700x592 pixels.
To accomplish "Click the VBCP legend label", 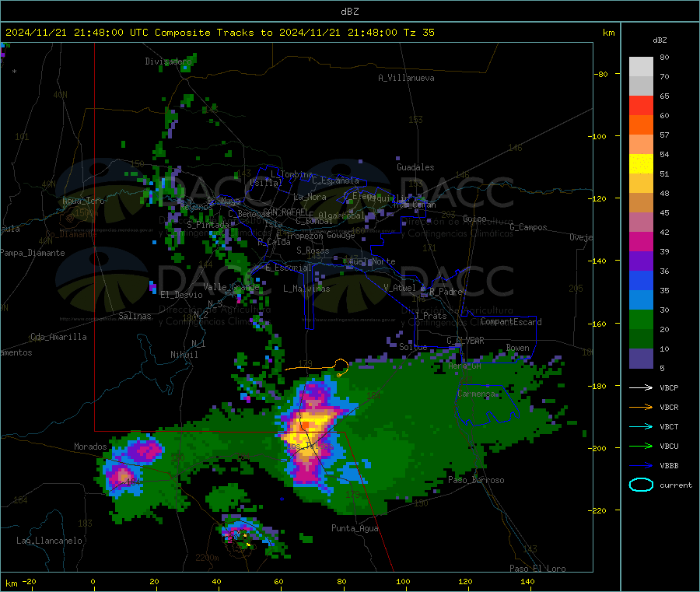I will (x=669, y=387).
